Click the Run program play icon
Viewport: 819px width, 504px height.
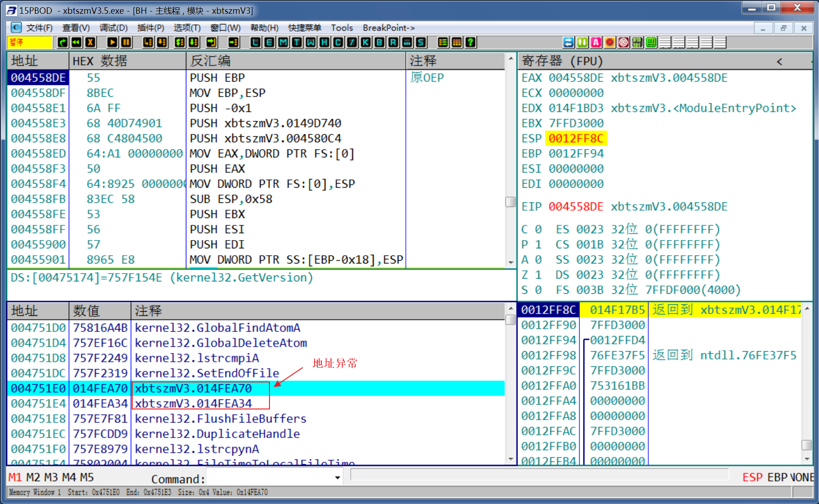click(x=112, y=43)
